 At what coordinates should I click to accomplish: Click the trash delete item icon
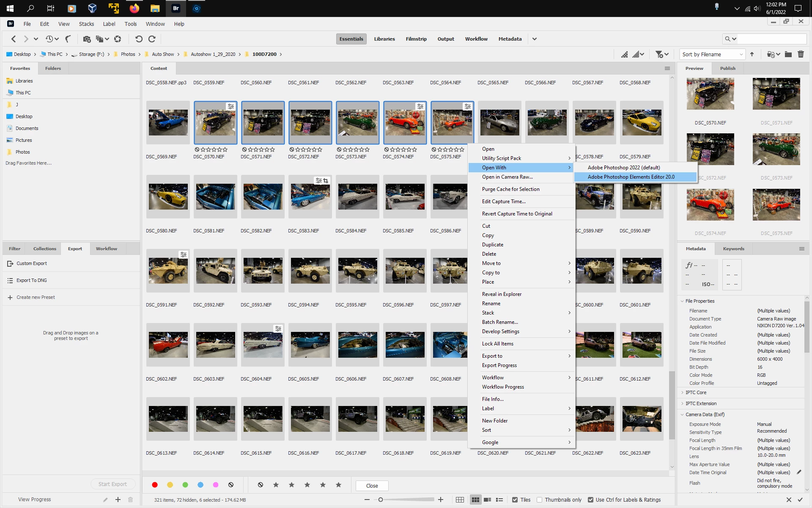pyautogui.click(x=801, y=54)
